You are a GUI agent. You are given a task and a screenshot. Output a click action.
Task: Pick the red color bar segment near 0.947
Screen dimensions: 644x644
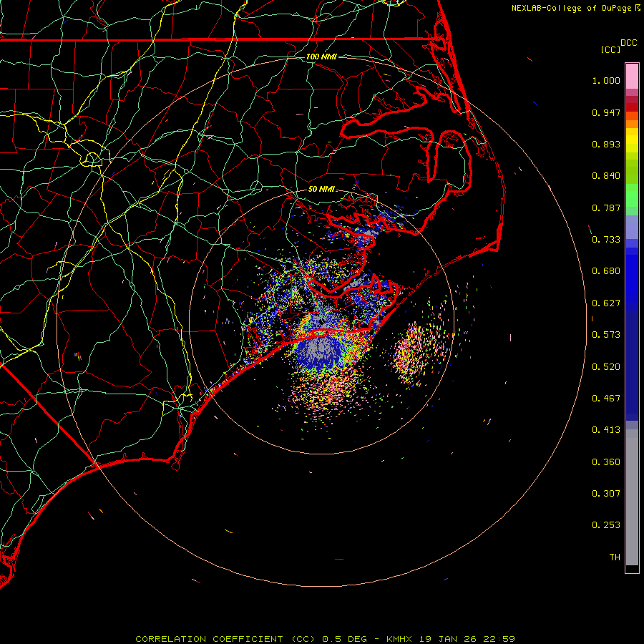632,107
